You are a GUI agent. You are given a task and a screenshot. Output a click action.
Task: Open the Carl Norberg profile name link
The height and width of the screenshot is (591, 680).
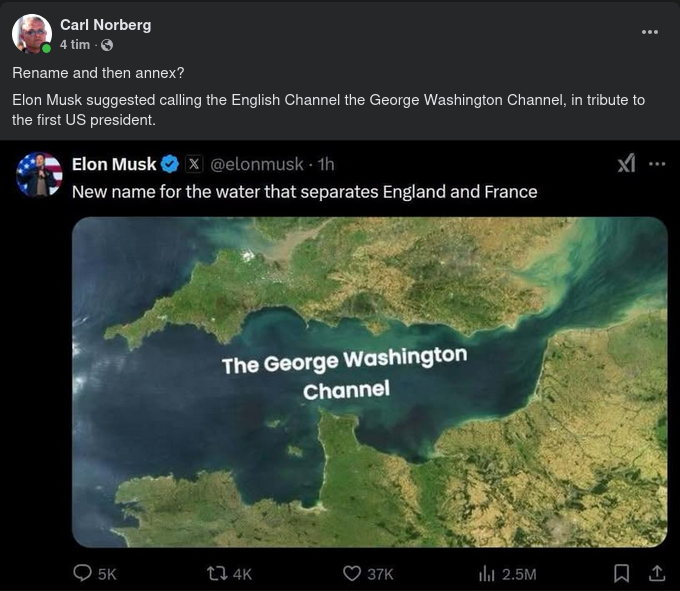(105, 25)
